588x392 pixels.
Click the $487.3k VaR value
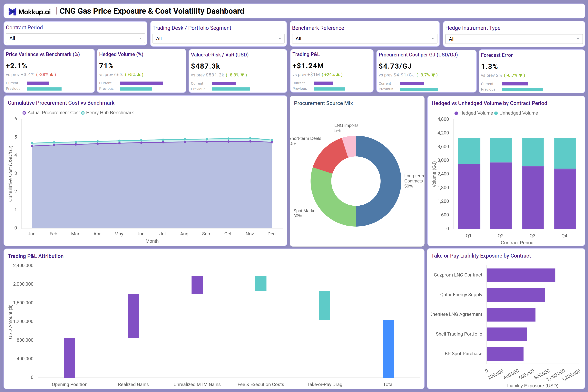coord(205,66)
